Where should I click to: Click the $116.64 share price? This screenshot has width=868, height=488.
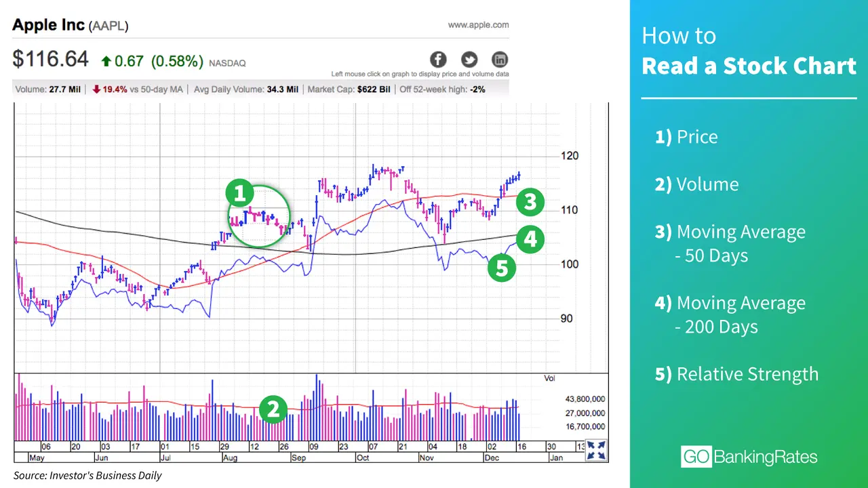[50, 59]
